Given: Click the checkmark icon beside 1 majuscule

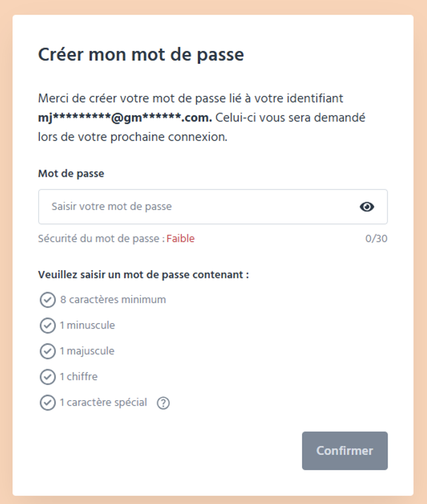Looking at the screenshot, I should [x=47, y=351].
